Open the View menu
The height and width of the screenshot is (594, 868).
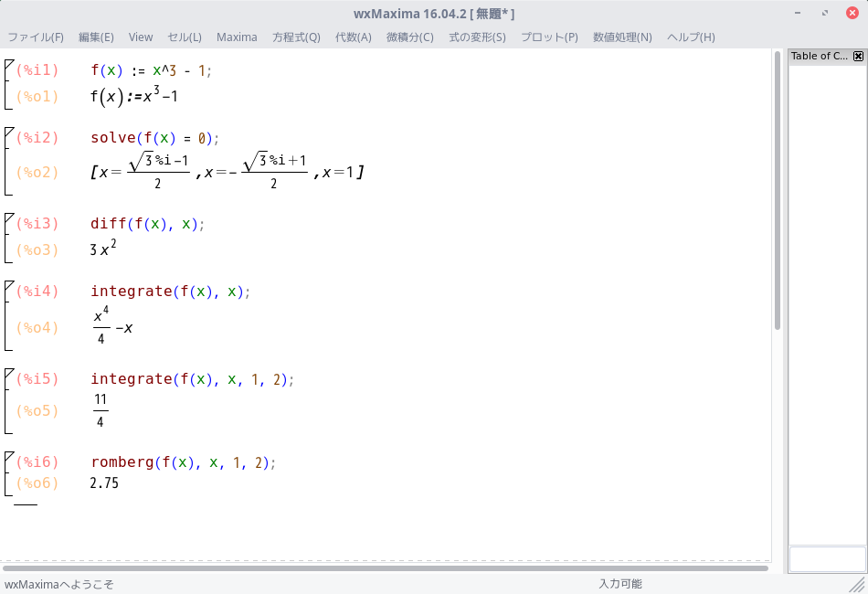click(x=140, y=37)
